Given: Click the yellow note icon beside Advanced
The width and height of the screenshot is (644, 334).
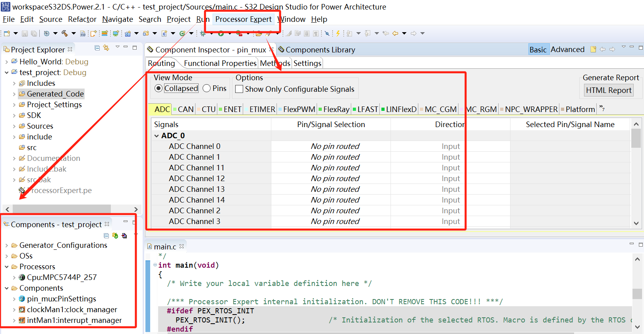Looking at the screenshot, I should [593, 49].
